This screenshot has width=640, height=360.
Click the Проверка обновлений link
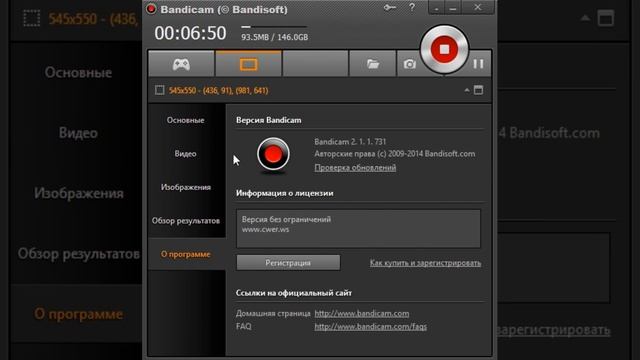click(355, 168)
